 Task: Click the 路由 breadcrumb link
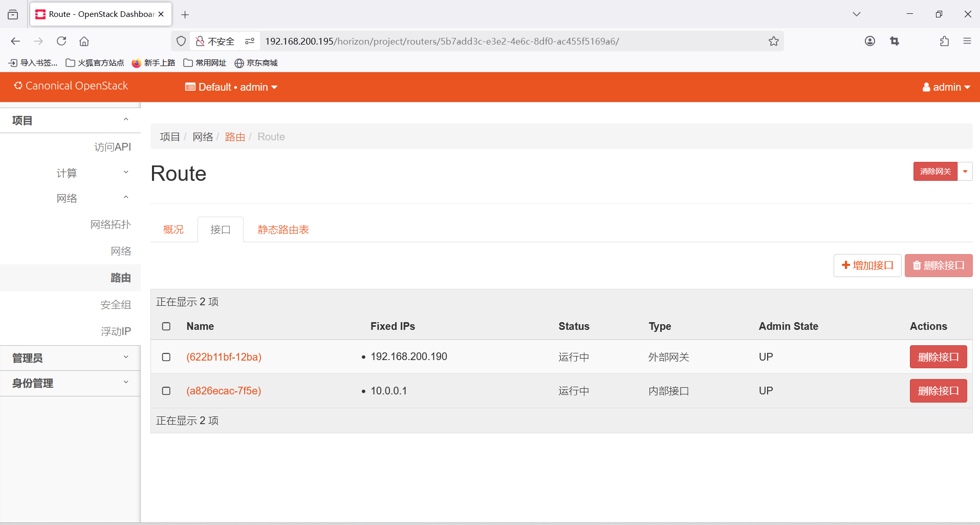coord(235,137)
